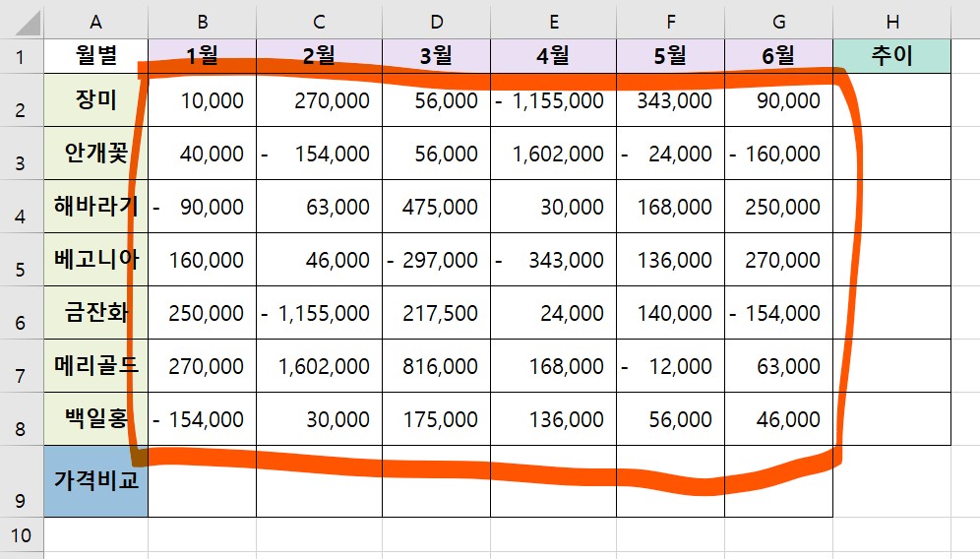Click the 1월 header cell

point(203,56)
